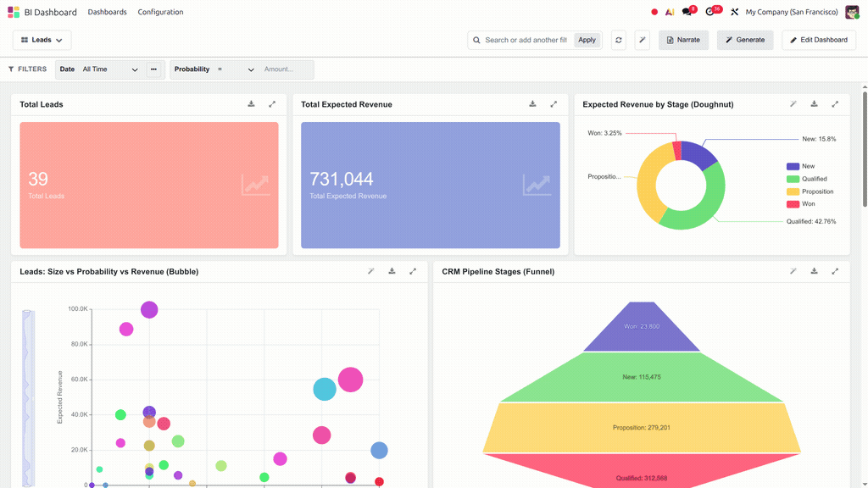Expand the Total Leads card to fullscreen
This screenshot has height=488, width=868.
(272, 104)
